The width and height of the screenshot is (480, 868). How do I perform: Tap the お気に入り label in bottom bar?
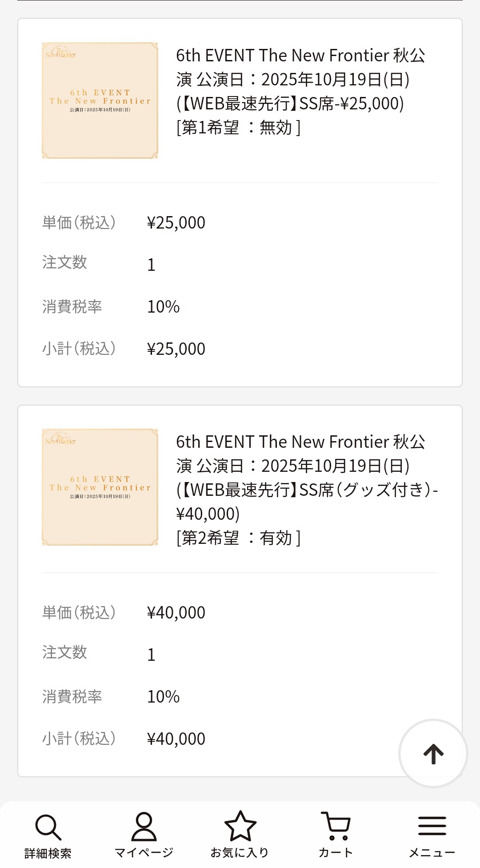pos(240,853)
